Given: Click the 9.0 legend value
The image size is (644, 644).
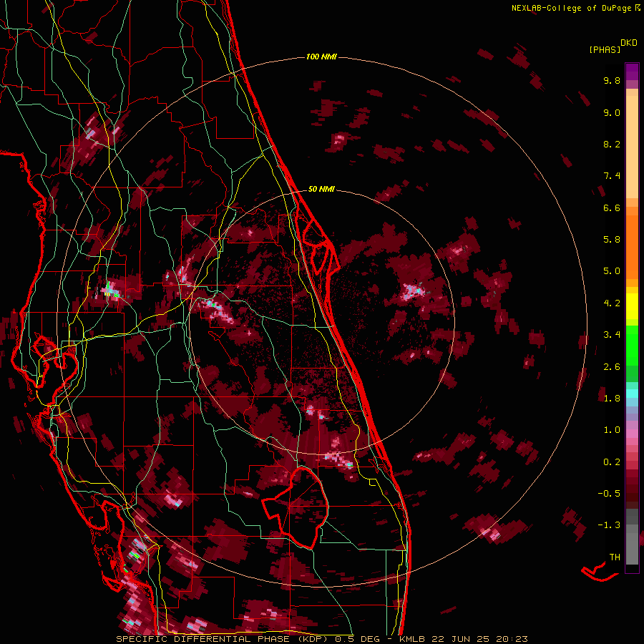Looking at the screenshot, I should (x=612, y=112).
